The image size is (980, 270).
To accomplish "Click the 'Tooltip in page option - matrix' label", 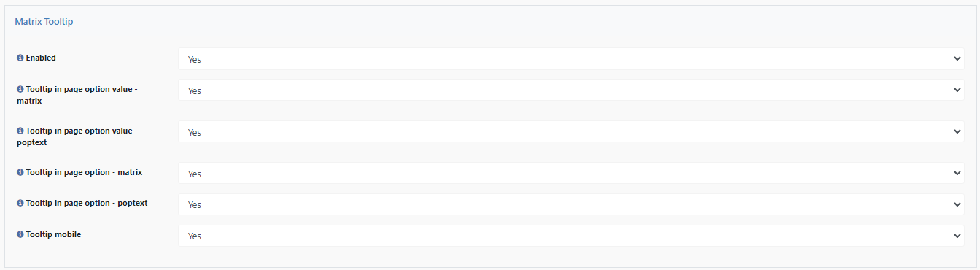I will (x=84, y=171).
